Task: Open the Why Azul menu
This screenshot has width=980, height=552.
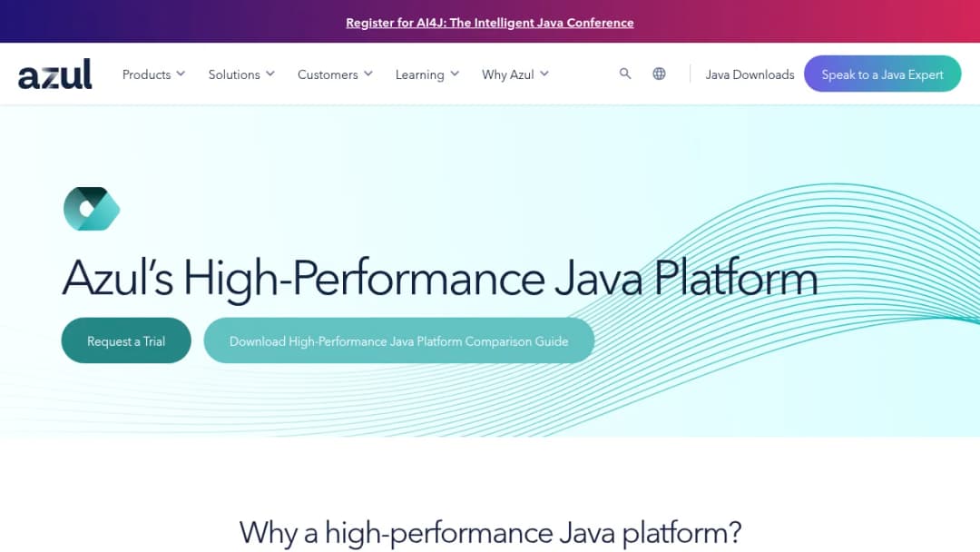Action: (507, 74)
